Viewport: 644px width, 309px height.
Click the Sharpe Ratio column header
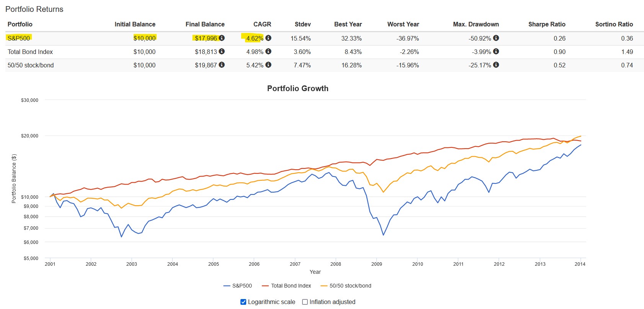547,24
